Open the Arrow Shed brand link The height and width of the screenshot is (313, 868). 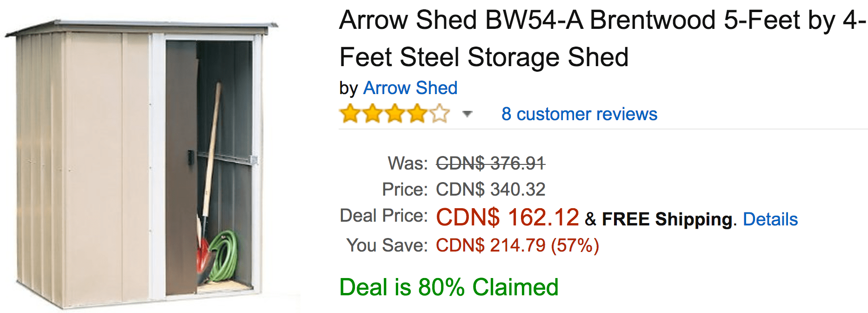coord(410,88)
